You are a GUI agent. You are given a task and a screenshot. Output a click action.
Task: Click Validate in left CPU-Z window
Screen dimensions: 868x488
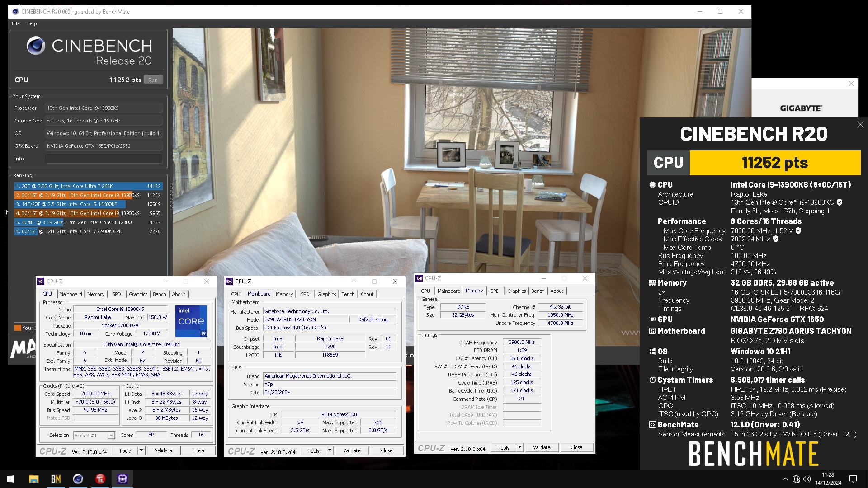[x=163, y=450]
